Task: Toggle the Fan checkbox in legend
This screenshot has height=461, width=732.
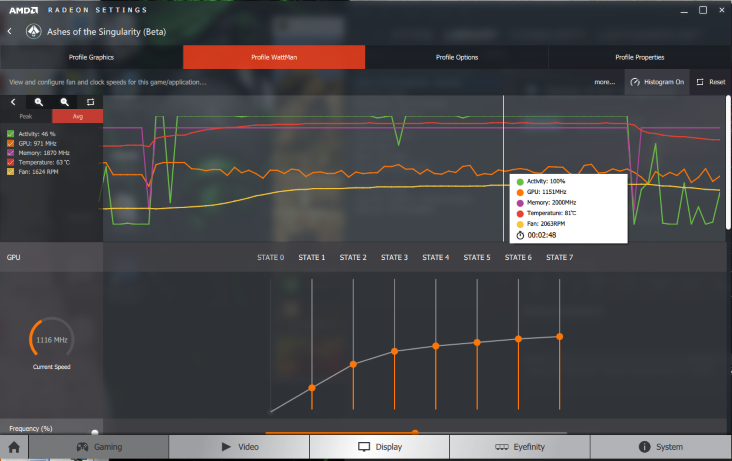Action: pyautogui.click(x=11, y=172)
